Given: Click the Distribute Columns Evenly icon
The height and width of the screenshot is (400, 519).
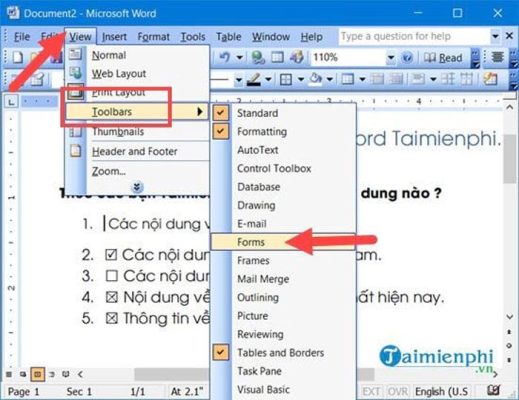Looking at the screenshot, I should click(x=467, y=79).
